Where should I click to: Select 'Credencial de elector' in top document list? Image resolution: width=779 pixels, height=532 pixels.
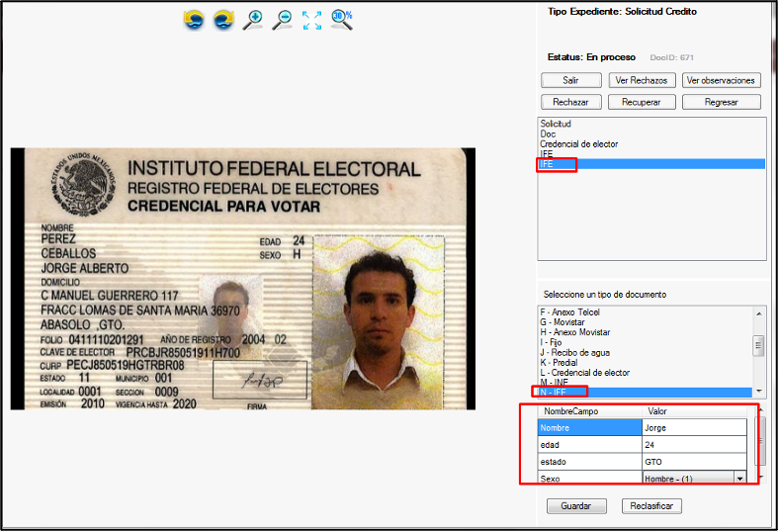click(x=578, y=144)
